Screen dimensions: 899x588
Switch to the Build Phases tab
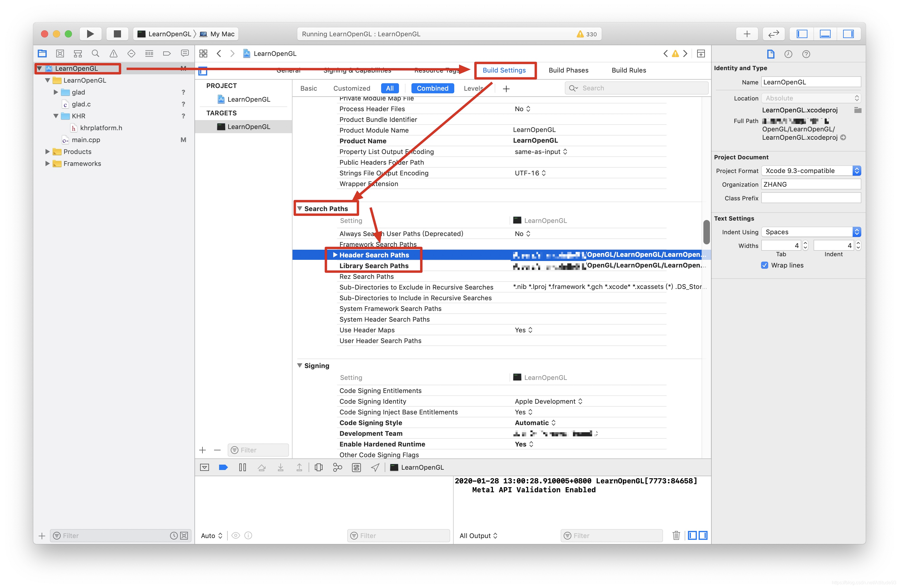[x=568, y=70]
